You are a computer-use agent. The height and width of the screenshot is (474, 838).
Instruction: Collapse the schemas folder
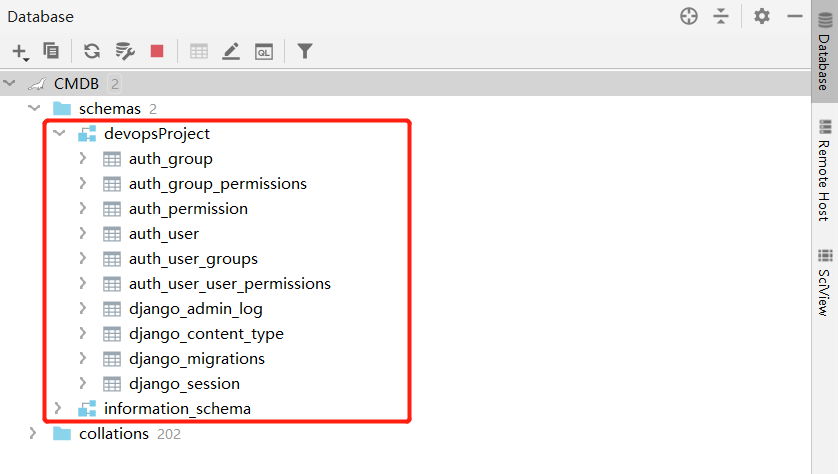pos(34,108)
